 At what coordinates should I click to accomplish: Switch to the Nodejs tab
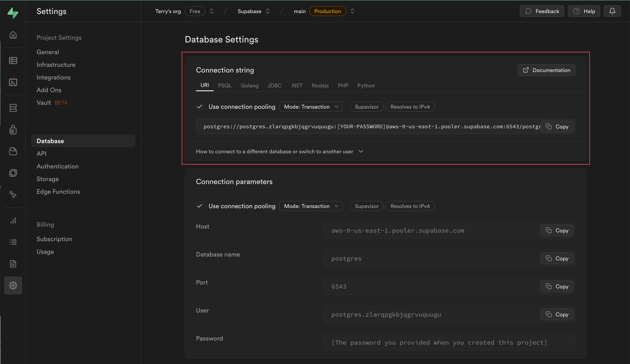pyautogui.click(x=320, y=85)
